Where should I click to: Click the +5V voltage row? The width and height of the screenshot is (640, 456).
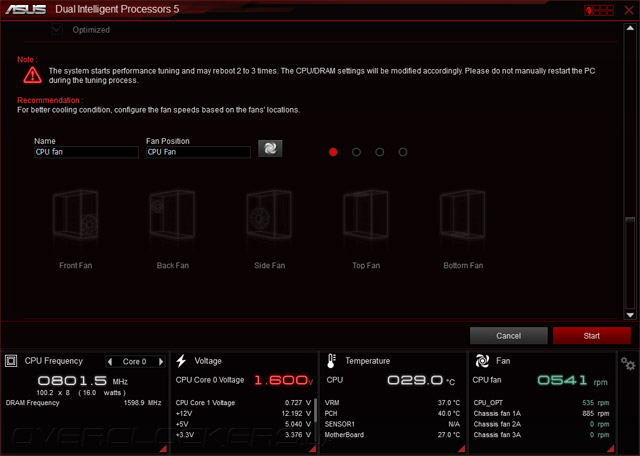point(243,424)
